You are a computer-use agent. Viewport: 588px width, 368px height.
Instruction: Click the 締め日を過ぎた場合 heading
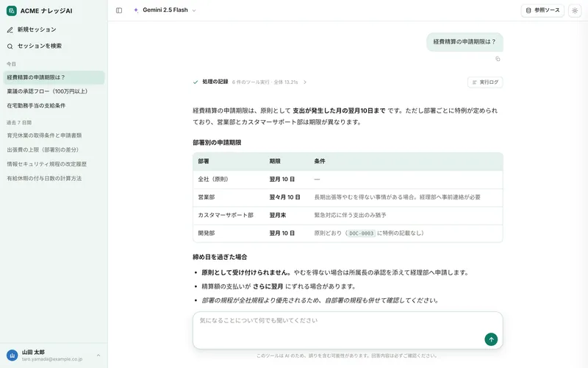(x=220, y=257)
